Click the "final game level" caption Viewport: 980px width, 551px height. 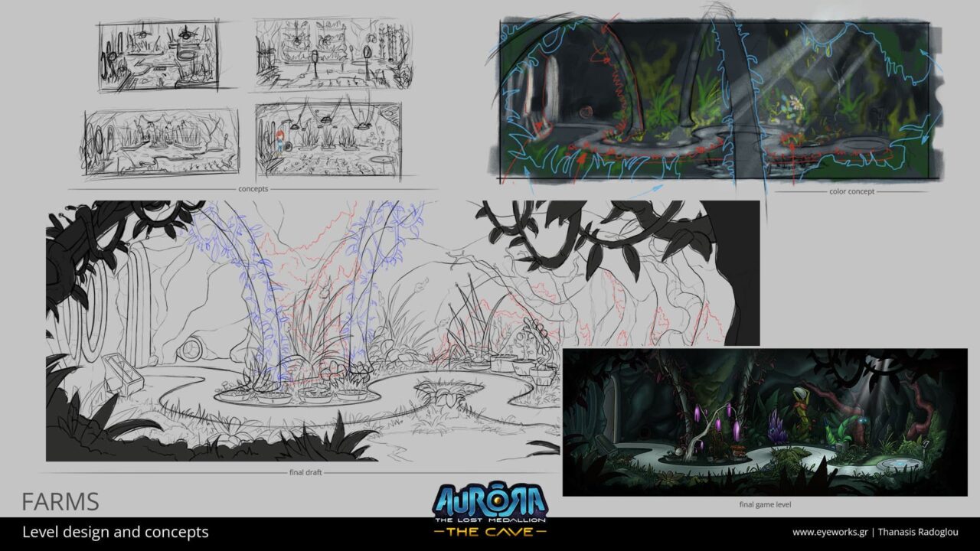click(x=765, y=505)
